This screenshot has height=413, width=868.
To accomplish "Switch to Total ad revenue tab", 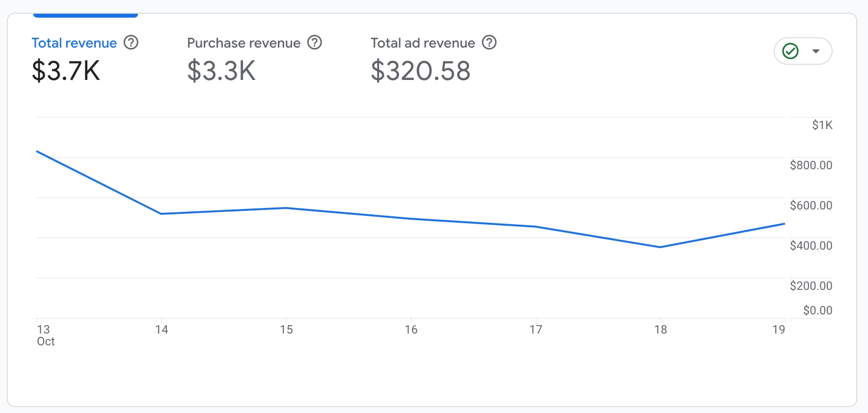I will coord(423,43).
